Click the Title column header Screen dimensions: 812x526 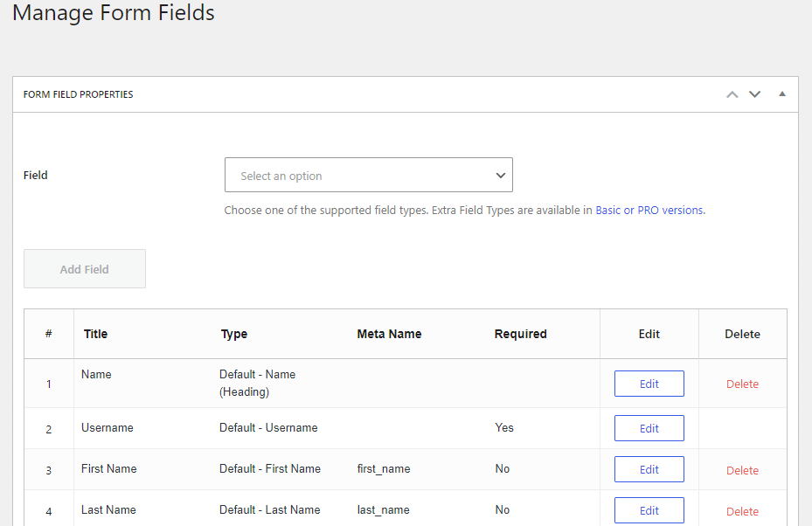tap(95, 334)
